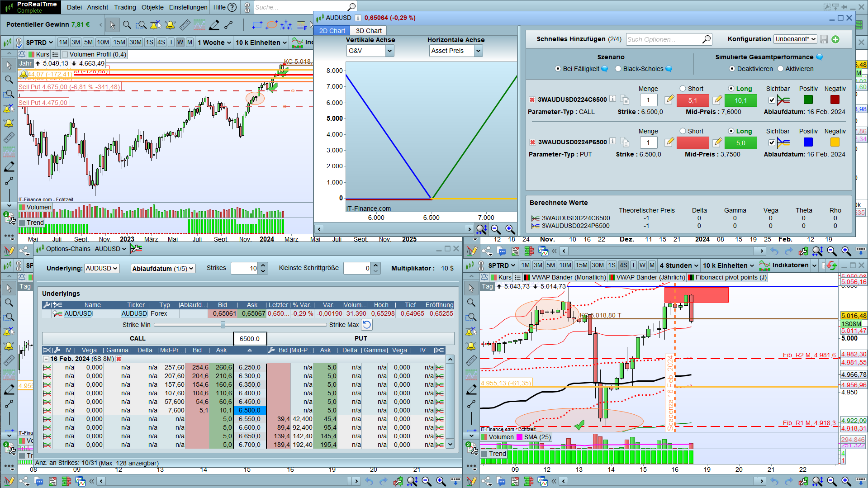Delete the 16 Feb. 2024 expiry group
Viewport: 868px width, 488px height.
(x=119, y=359)
